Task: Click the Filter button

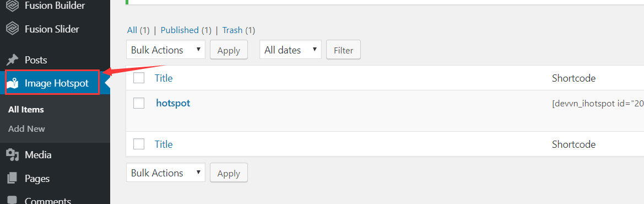Action: click(343, 50)
